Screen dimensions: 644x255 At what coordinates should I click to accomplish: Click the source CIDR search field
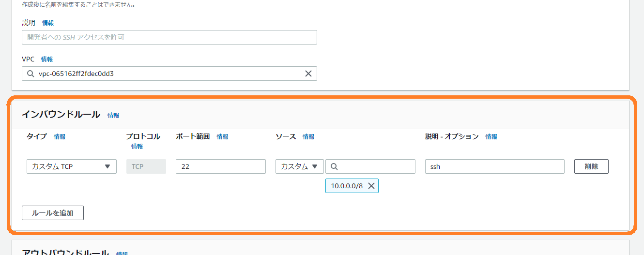click(370, 166)
